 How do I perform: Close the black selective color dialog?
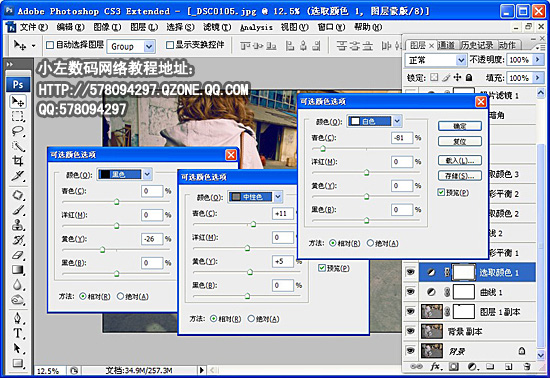(230, 155)
